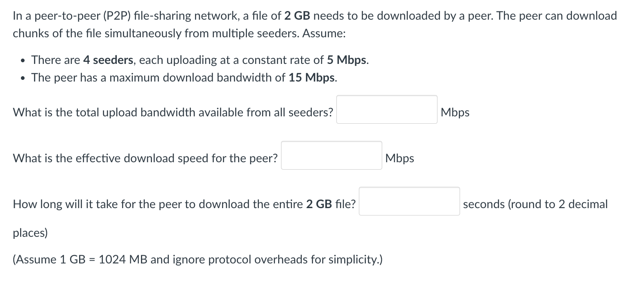Image resolution: width=644 pixels, height=304 pixels.
Task: Click the 5 Mbps bold text
Action: coord(347,60)
